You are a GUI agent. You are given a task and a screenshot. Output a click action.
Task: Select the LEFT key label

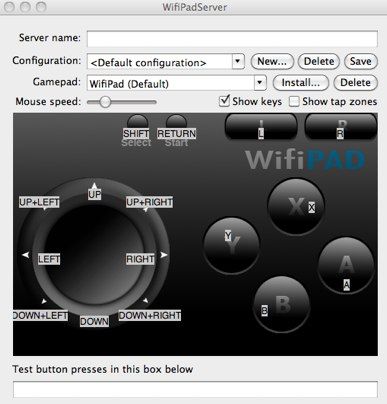(x=49, y=259)
